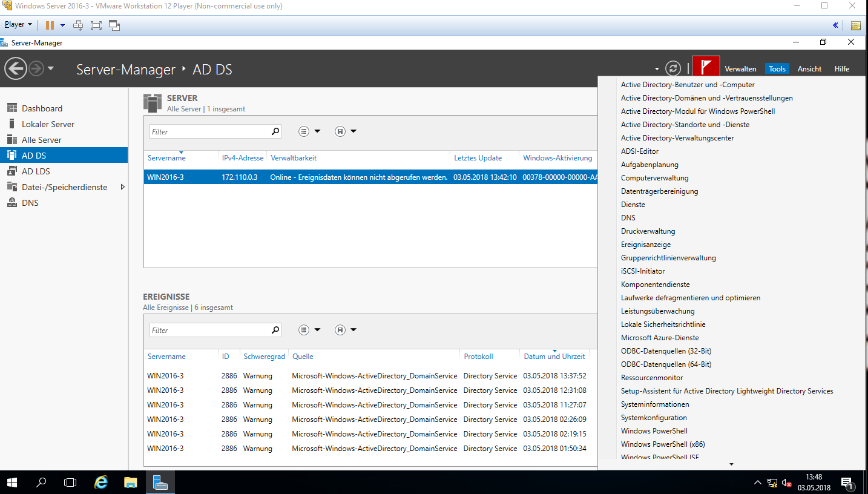Sort events by the Datum und Uhrzeit column
The width and height of the screenshot is (868, 494).
pyautogui.click(x=554, y=357)
